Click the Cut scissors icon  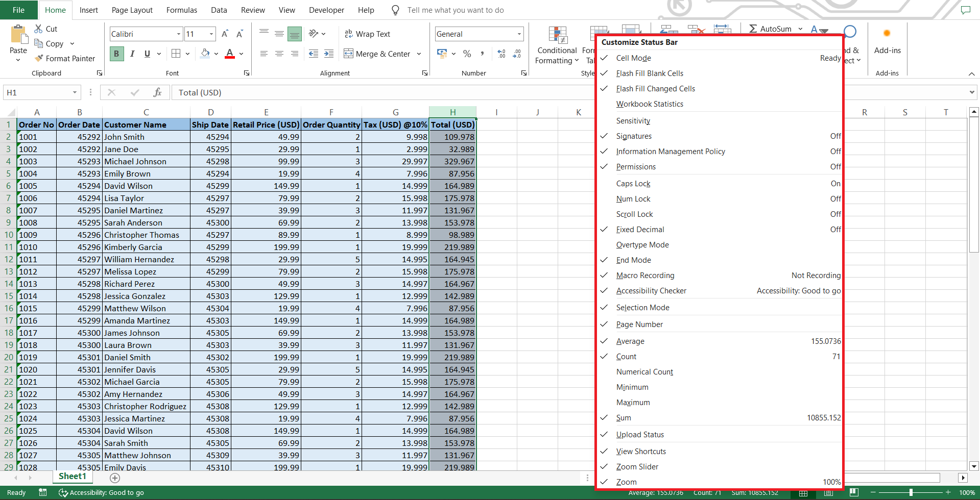click(38, 29)
